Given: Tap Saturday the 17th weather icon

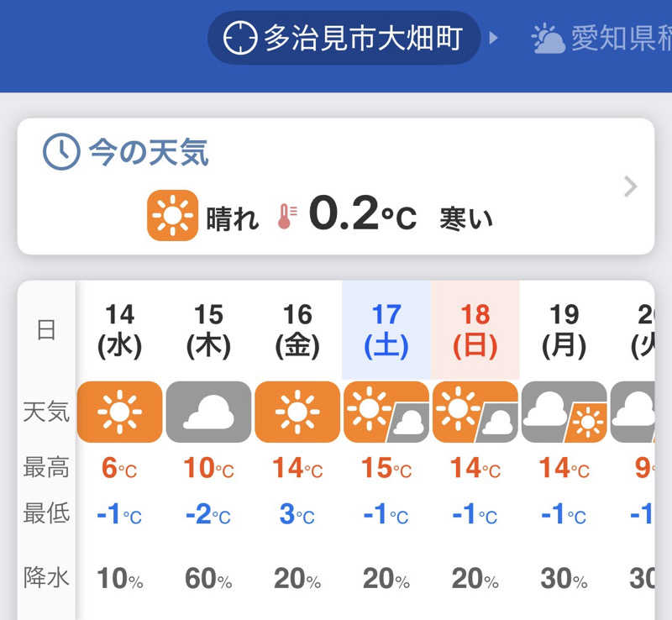Looking at the screenshot, I should 386,412.
